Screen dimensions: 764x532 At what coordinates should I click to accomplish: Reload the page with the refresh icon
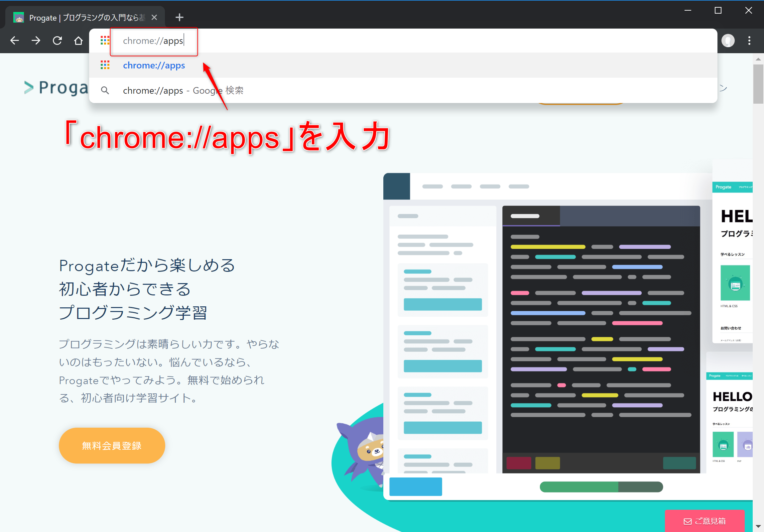point(57,41)
